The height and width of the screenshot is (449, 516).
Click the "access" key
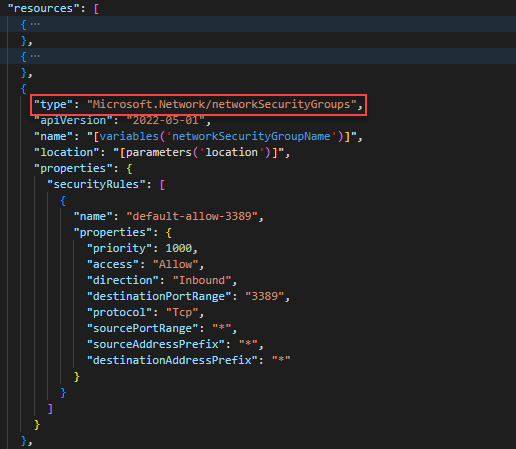tap(113, 264)
